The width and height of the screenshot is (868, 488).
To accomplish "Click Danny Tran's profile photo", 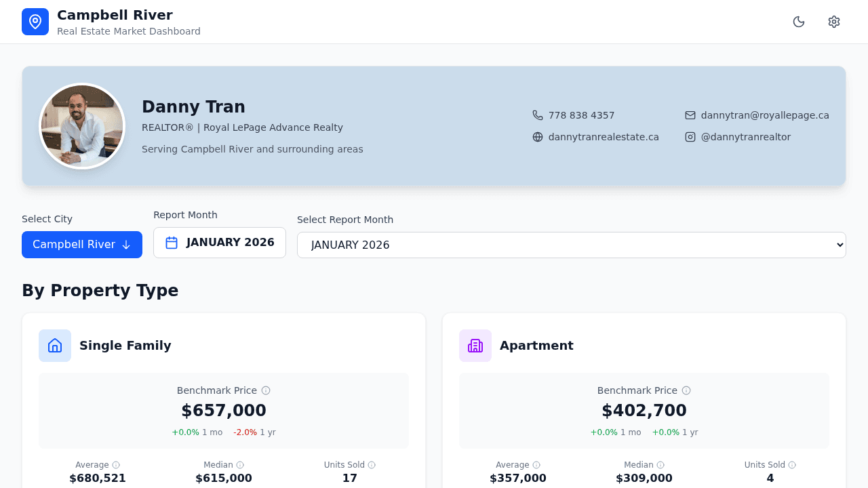I will click(81, 126).
